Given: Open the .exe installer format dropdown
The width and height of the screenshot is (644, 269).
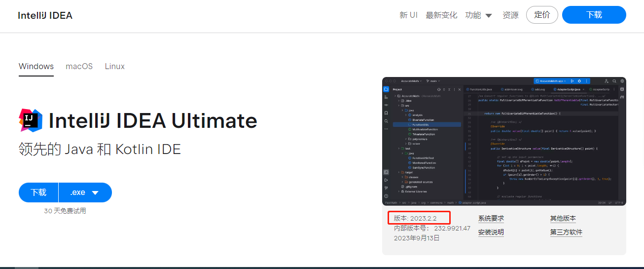Looking at the screenshot, I should click(85, 192).
